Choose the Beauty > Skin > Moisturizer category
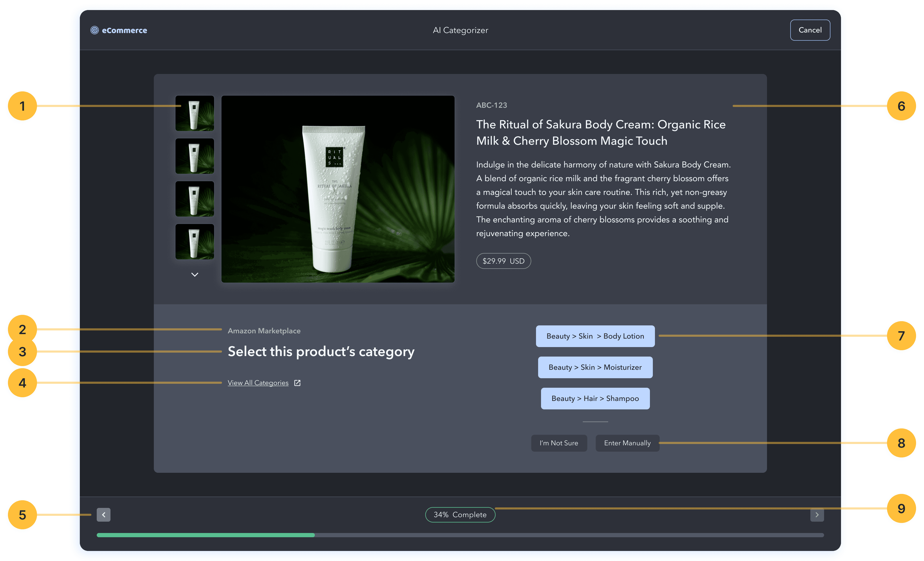 [x=595, y=367]
